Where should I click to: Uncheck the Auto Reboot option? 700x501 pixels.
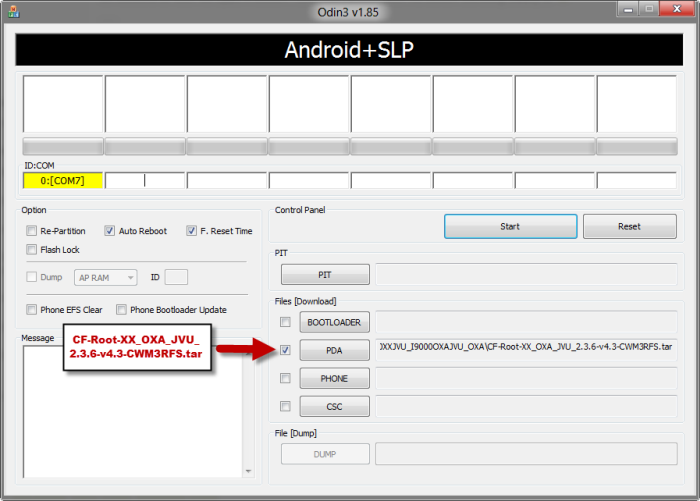click(109, 231)
